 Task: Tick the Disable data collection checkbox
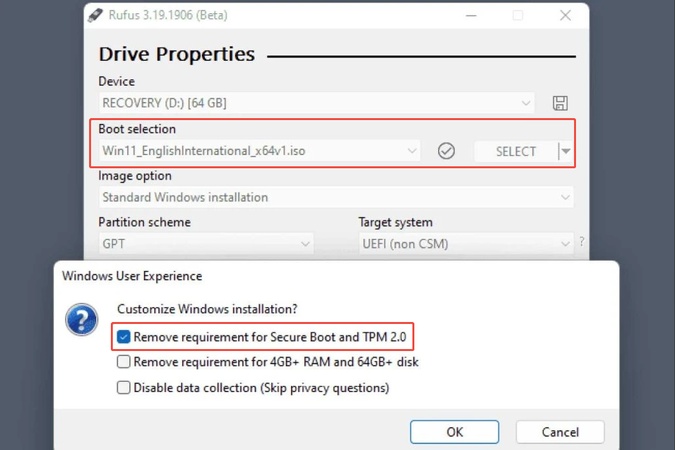[124, 387]
